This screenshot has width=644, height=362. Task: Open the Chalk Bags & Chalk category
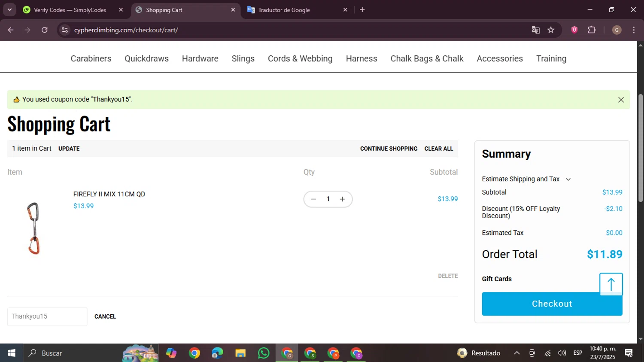point(427,59)
